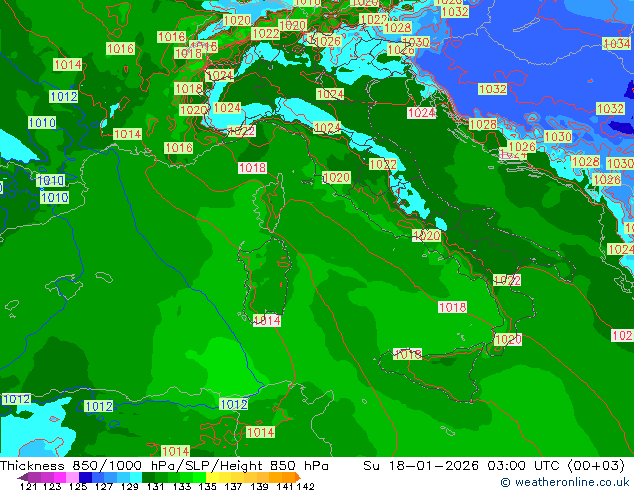
Task: Click the magenta swatch between 123 and 125
Action: point(59,477)
